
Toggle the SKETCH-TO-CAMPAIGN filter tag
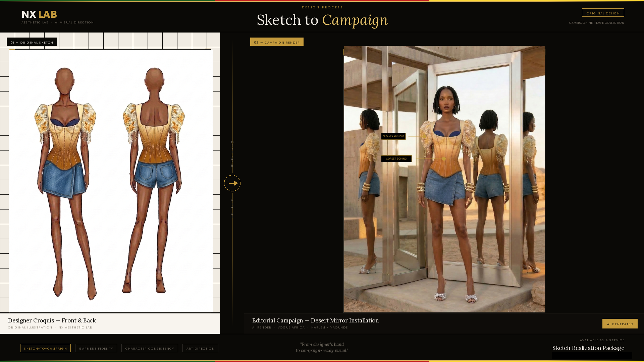(x=45, y=348)
